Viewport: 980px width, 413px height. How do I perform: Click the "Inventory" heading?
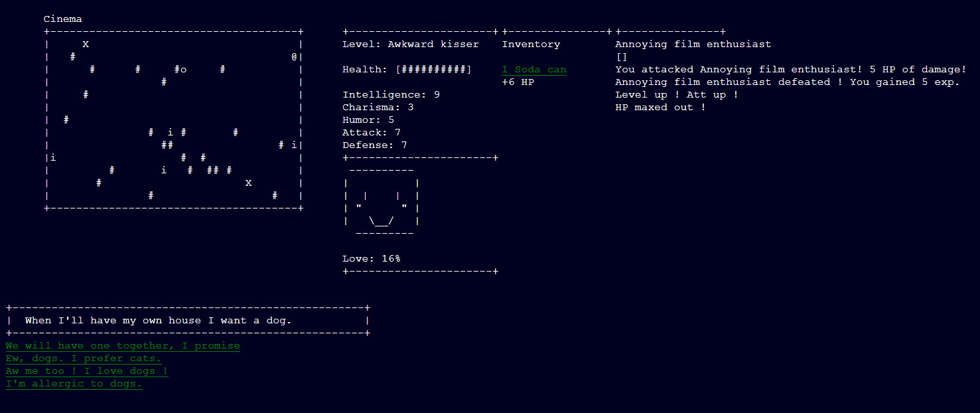coord(531,44)
